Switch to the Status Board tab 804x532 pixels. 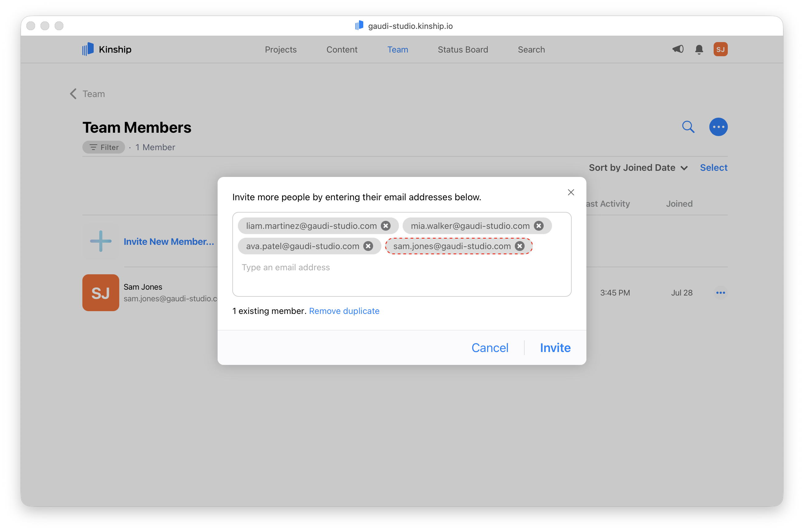point(463,49)
